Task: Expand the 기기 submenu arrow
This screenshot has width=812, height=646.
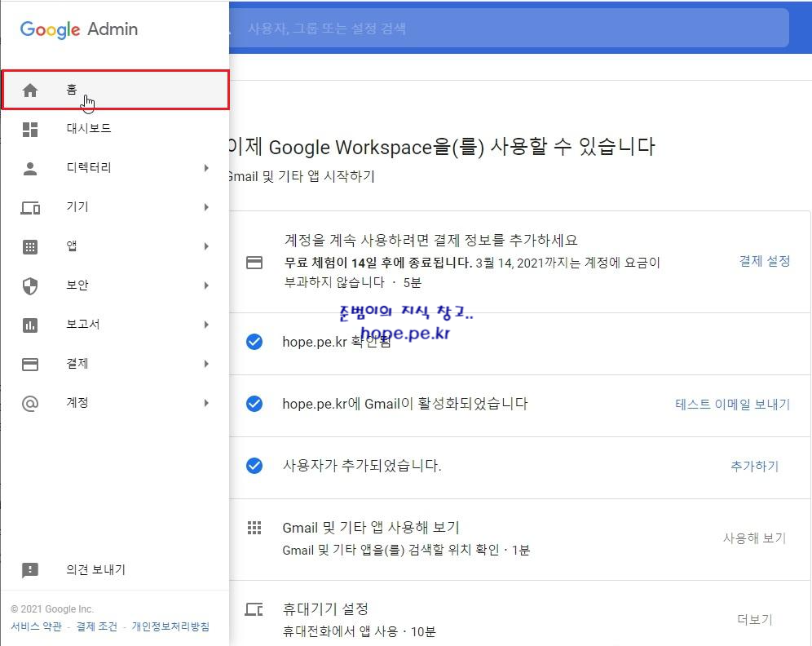Action: [206, 207]
